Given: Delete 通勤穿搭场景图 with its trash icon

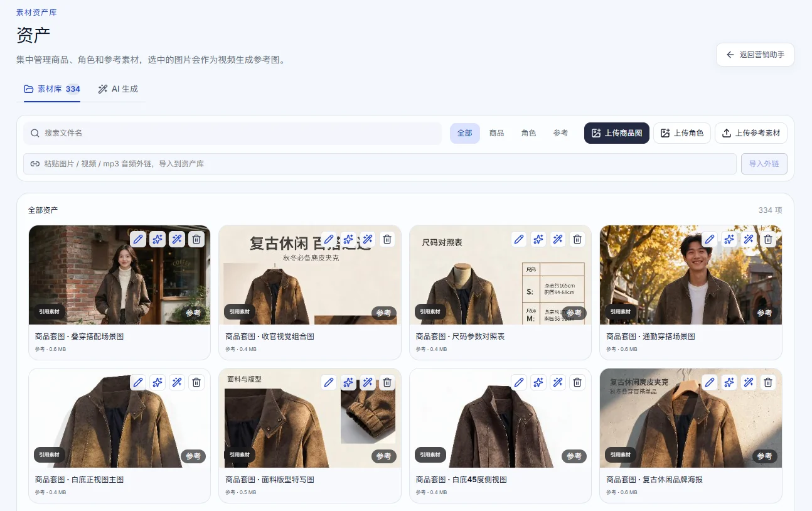Looking at the screenshot, I should pos(768,239).
